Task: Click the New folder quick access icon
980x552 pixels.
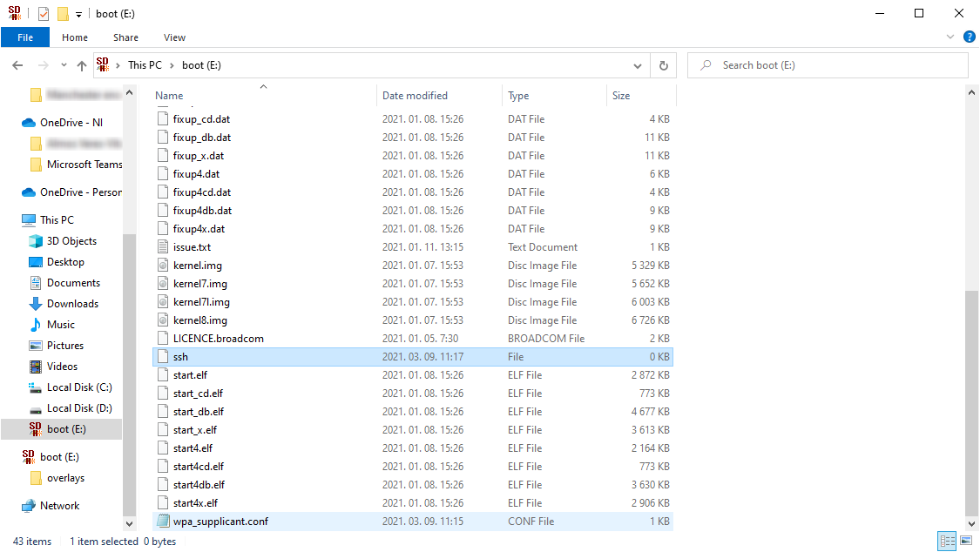Action: click(x=63, y=14)
